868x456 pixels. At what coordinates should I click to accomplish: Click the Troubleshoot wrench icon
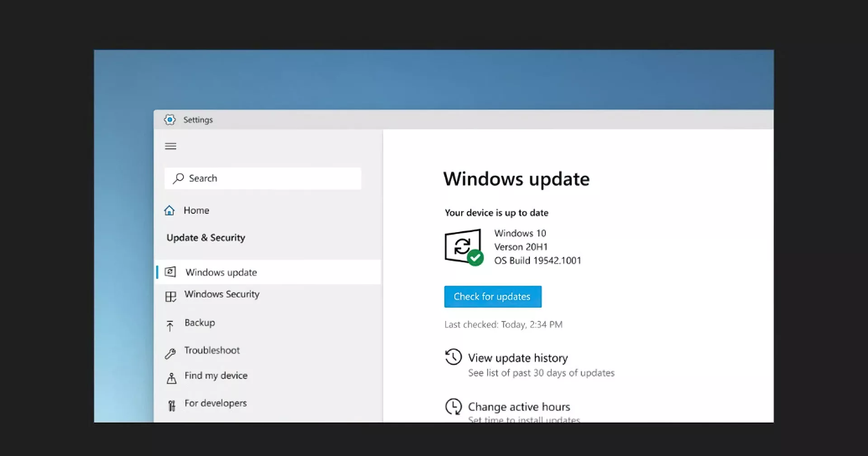coord(170,353)
